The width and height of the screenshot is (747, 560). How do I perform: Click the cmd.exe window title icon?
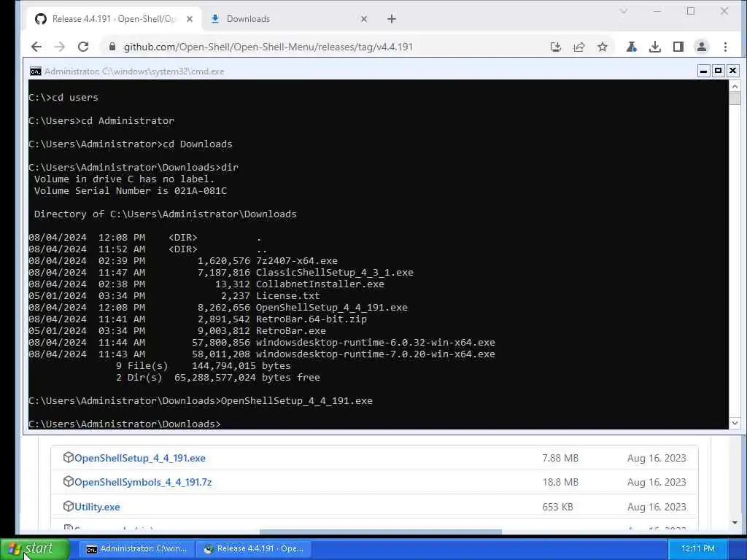pos(35,71)
